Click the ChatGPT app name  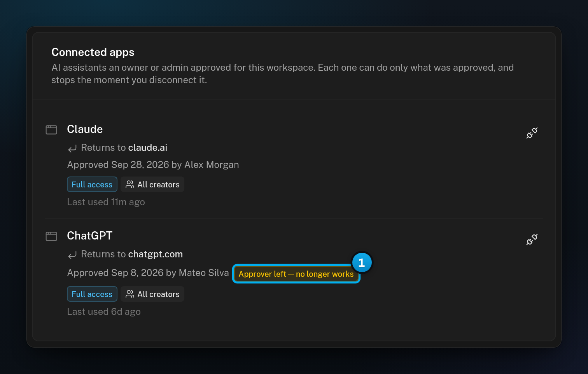click(90, 236)
